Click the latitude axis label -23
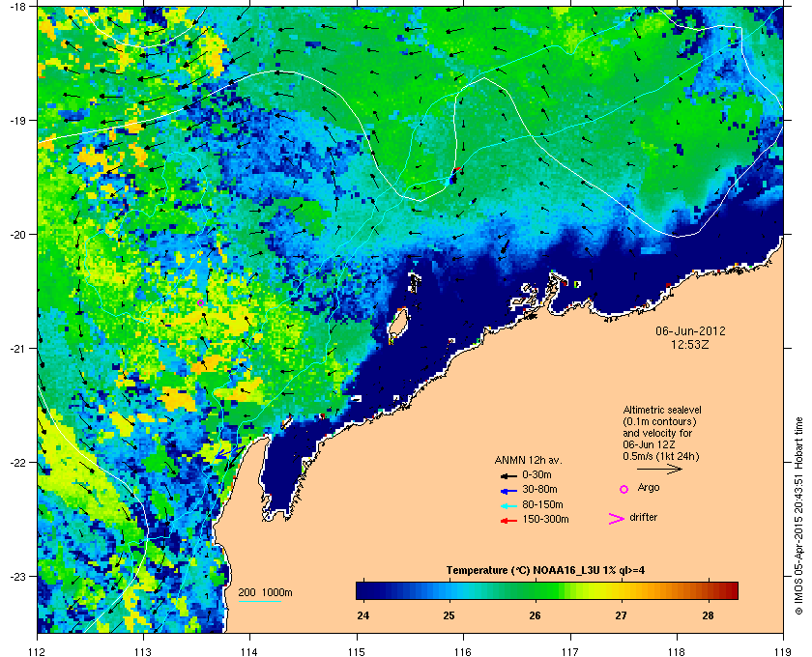This screenshot has height=657, width=812. click(18, 576)
